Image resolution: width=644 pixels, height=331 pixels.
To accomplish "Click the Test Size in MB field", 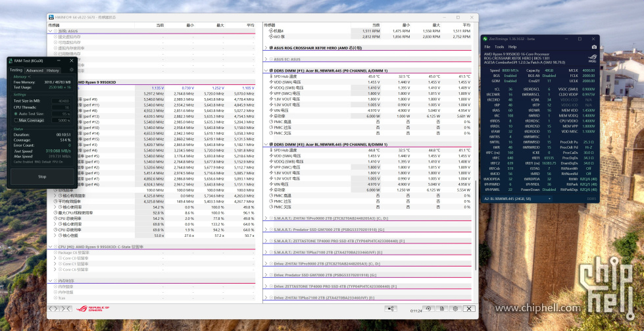I will click(x=61, y=101).
